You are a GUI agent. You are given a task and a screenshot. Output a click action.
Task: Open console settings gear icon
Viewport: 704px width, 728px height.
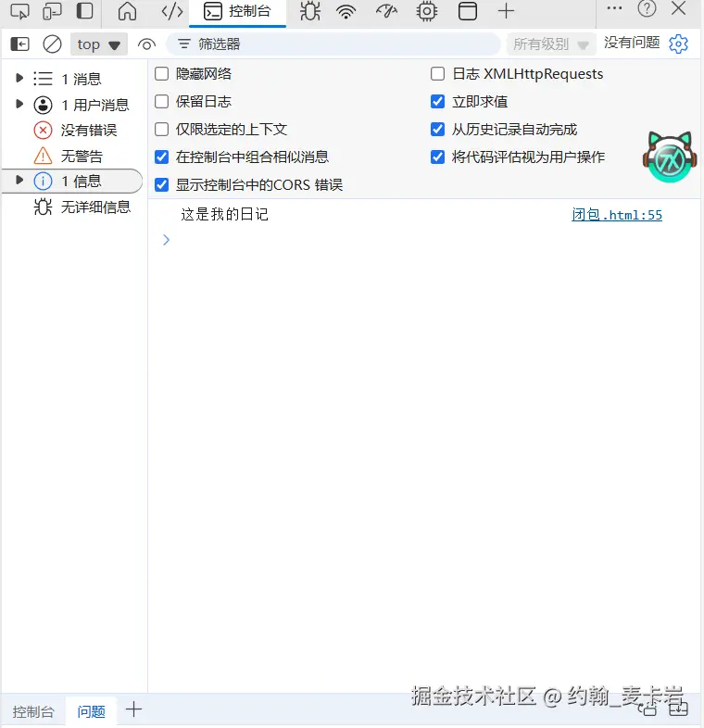(x=678, y=44)
